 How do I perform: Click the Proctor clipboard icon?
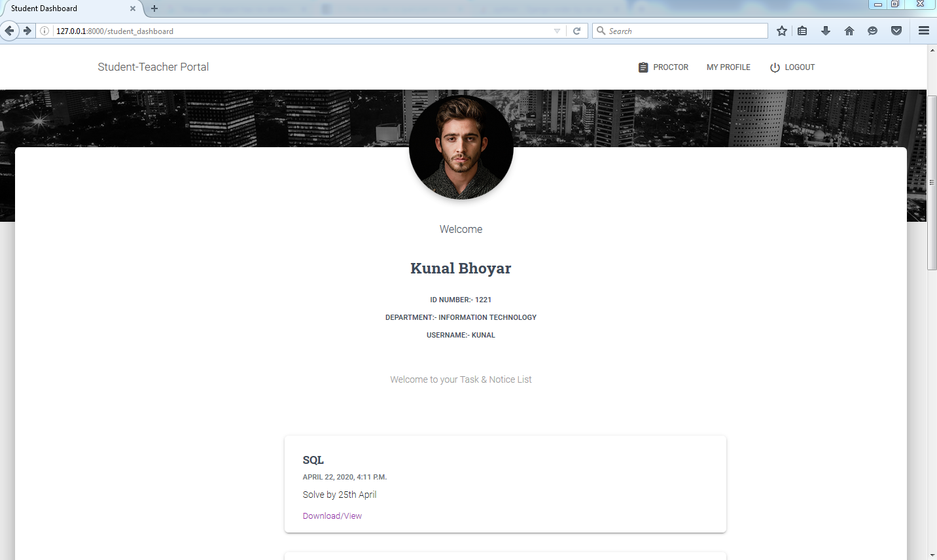(x=643, y=67)
